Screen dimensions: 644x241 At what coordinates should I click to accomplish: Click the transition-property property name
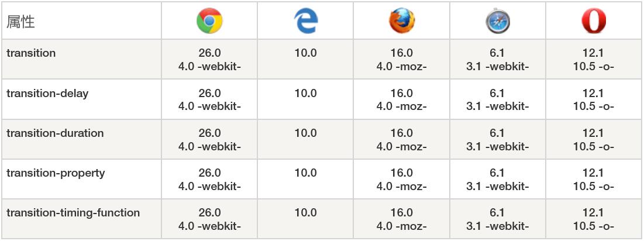point(56,173)
